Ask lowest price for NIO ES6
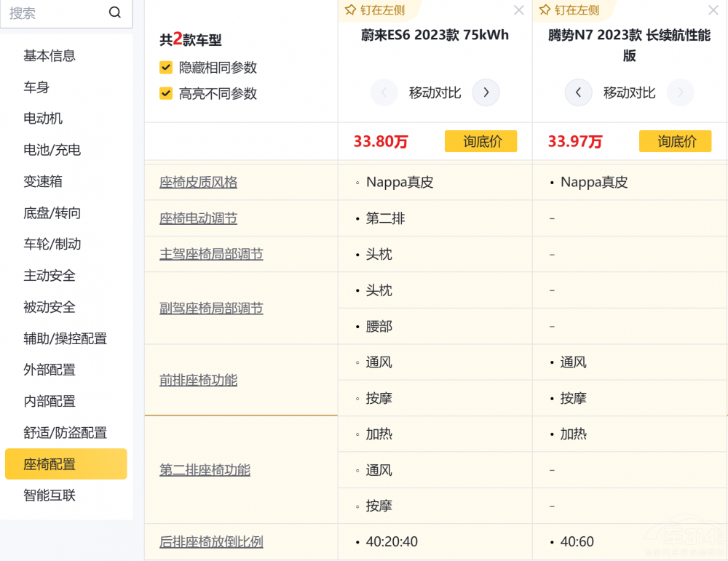The width and height of the screenshot is (728, 561). 480,141
